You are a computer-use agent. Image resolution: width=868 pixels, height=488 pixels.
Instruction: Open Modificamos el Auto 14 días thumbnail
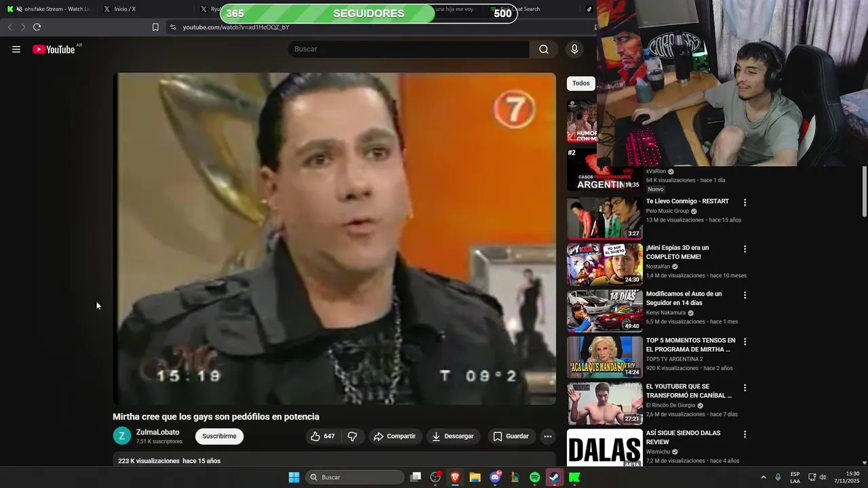click(604, 311)
